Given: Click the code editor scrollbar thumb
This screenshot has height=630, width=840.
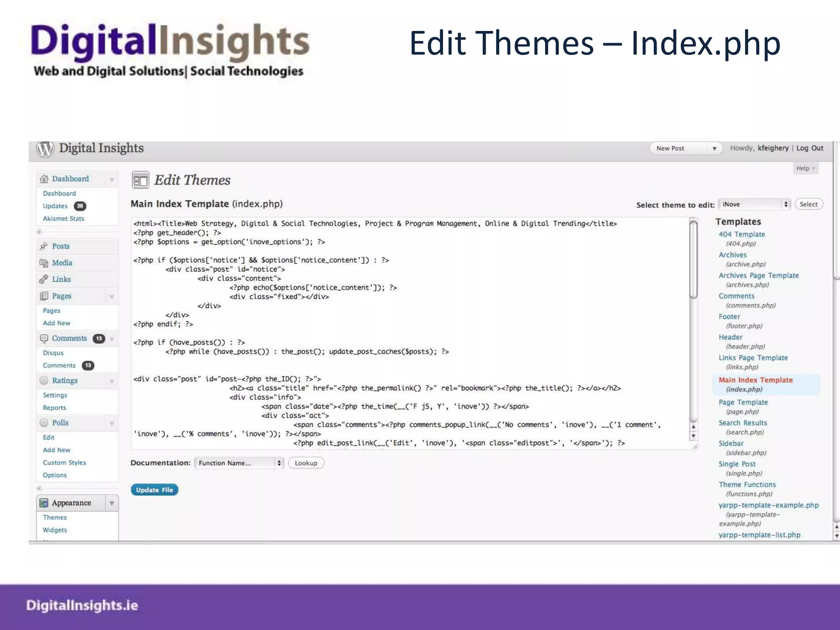Looking at the screenshot, I should pyautogui.click(x=694, y=260).
